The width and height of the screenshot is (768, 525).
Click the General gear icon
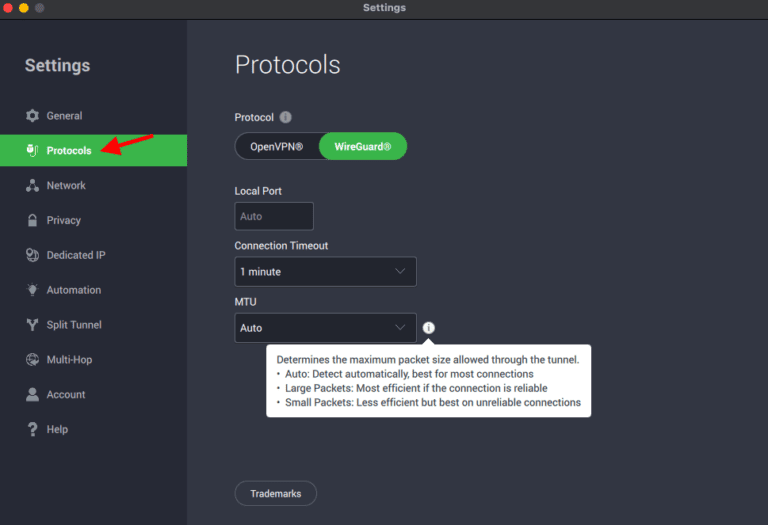[32, 116]
